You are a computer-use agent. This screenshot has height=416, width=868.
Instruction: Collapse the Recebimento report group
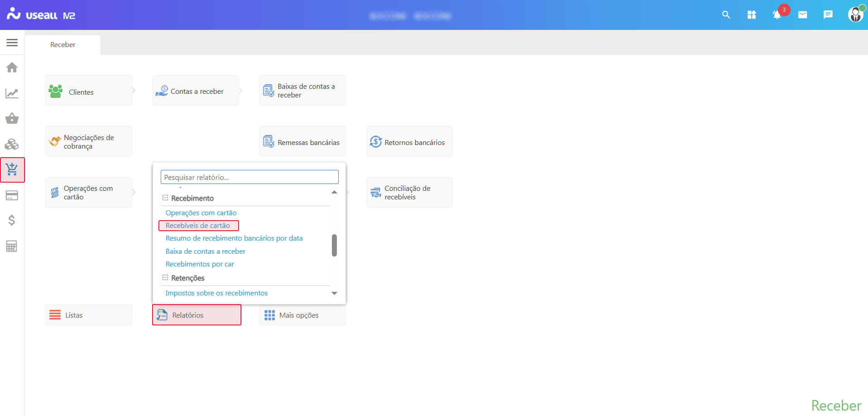[165, 198]
